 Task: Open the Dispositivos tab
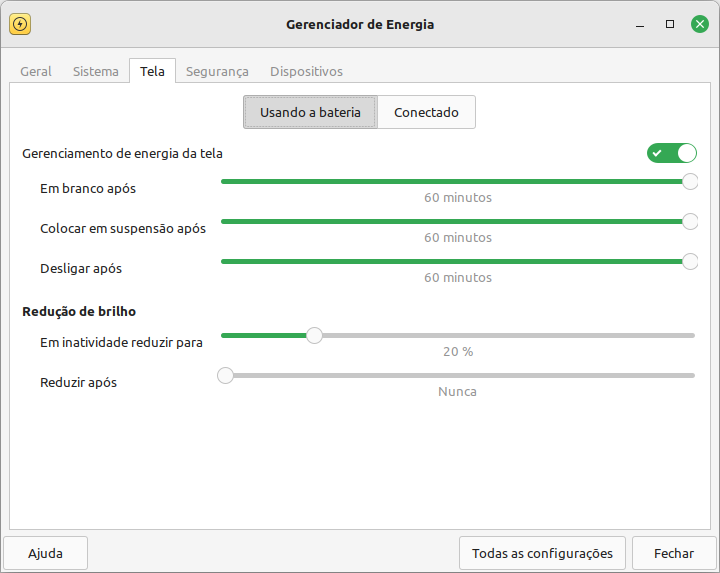[306, 72]
